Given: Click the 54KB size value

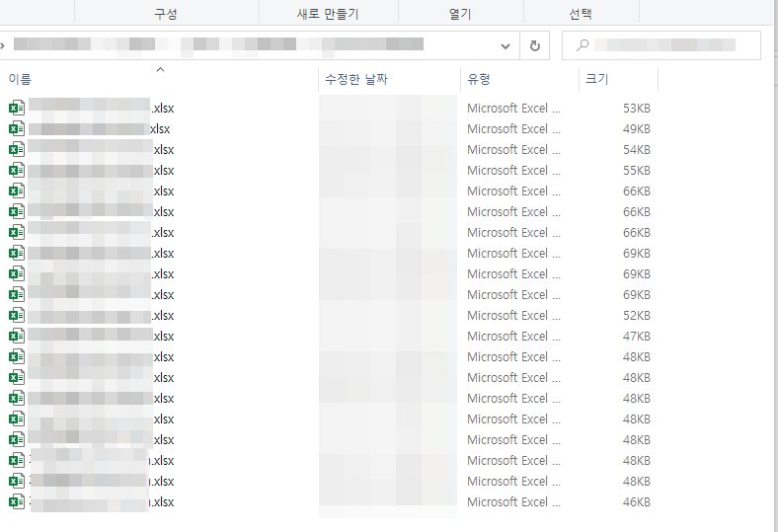Looking at the screenshot, I should pos(637,150).
